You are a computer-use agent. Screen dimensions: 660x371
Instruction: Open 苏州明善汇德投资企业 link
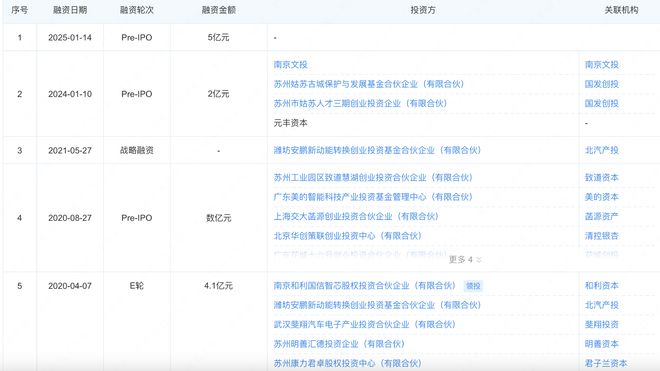click(339, 344)
